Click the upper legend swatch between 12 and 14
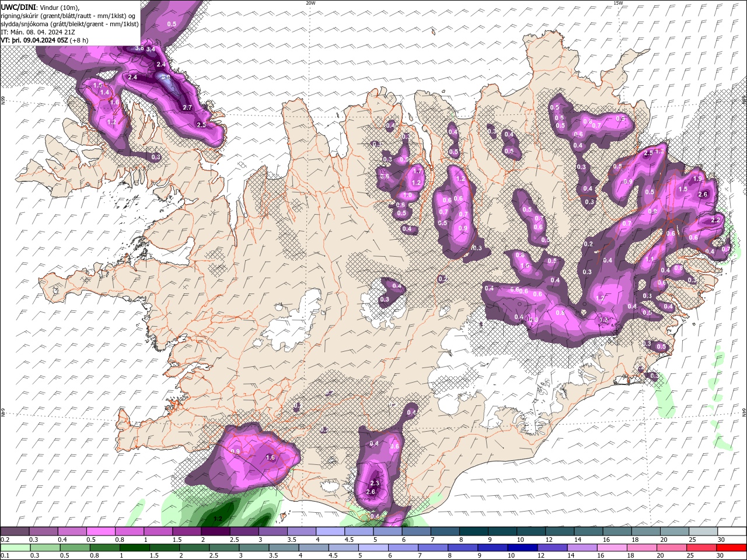Screen dimensions: 747x560 (x=560, y=531)
